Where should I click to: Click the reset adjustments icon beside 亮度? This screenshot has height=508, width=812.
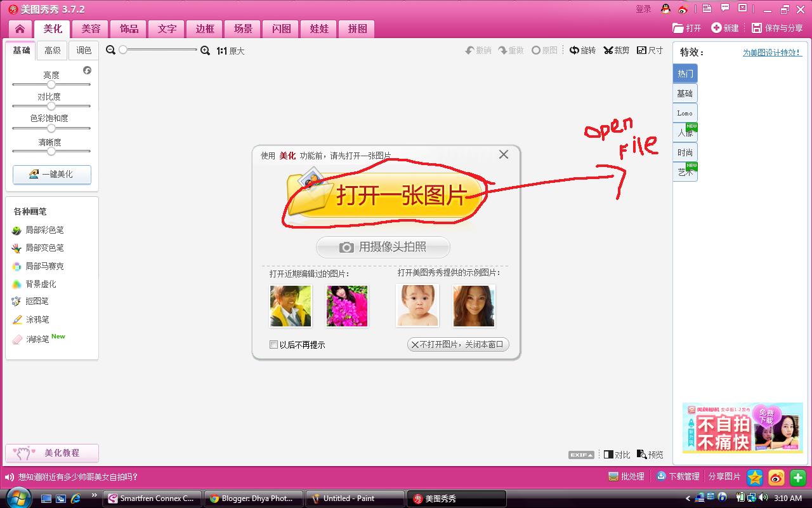coord(87,70)
